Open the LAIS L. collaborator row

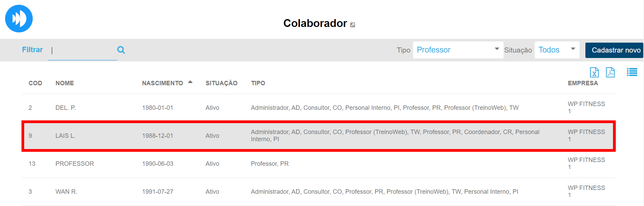[x=65, y=136]
